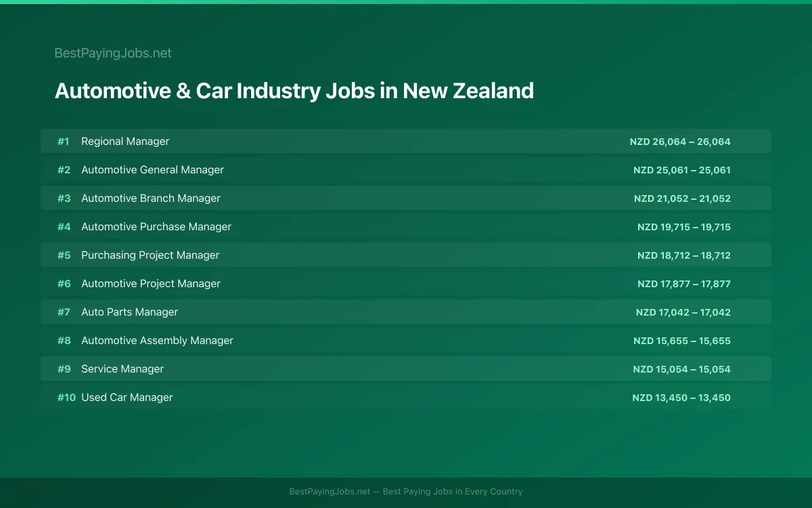Select salary NZD 21,052 – 21,052
Viewport: 812px width, 508px height.
pyautogui.click(x=682, y=198)
